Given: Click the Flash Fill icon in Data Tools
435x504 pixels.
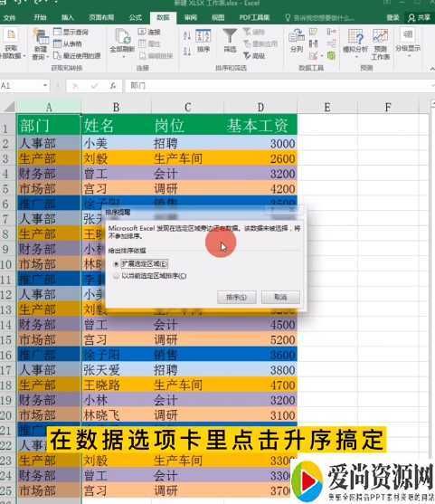Looking at the screenshot, I should point(313,32).
